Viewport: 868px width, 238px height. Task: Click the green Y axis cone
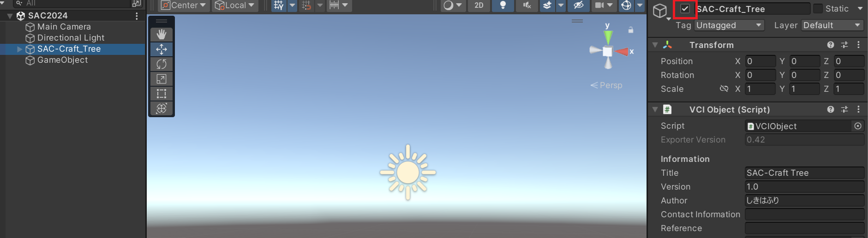point(608,37)
